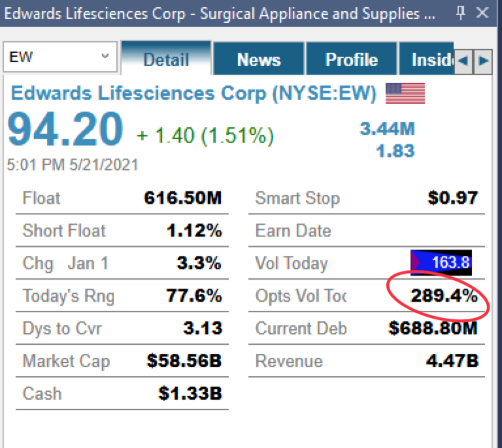Open the EW symbol dropdown
502x448 pixels.
(x=60, y=57)
